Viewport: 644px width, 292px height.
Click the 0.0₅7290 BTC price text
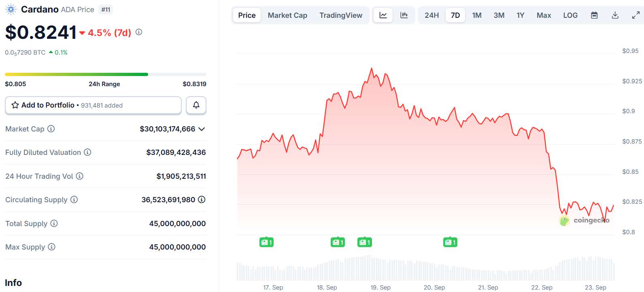point(25,53)
